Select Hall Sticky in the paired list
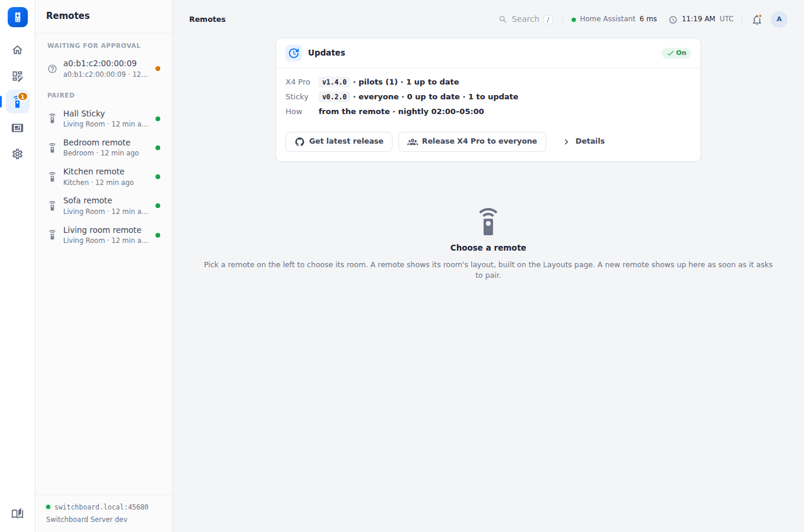Viewport: 804px width, 532px height. pyautogui.click(x=104, y=119)
